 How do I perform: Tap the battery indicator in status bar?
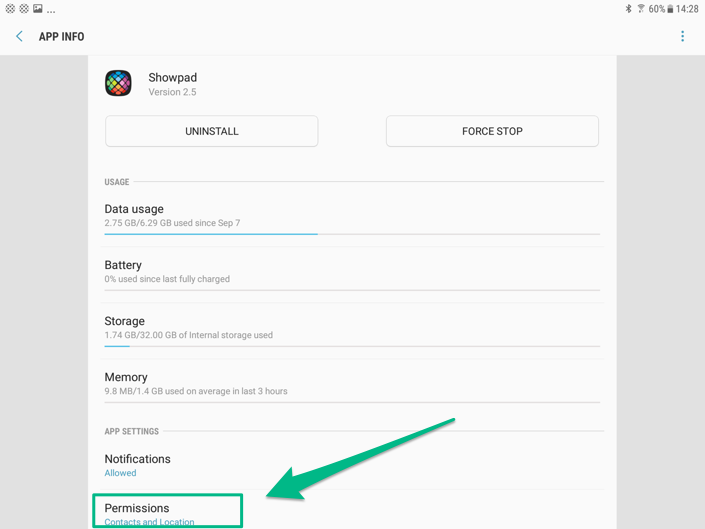click(670, 9)
